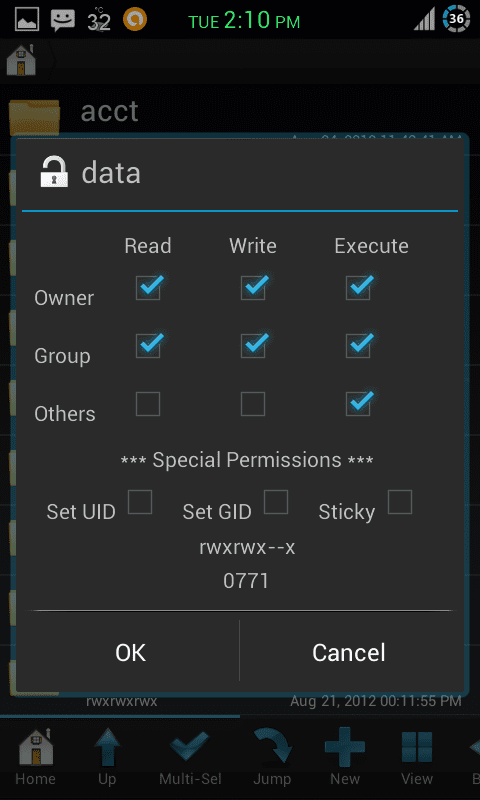This screenshot has height=800, width=480.
Task: Enable Others Read permission
Action: (148, 404)
